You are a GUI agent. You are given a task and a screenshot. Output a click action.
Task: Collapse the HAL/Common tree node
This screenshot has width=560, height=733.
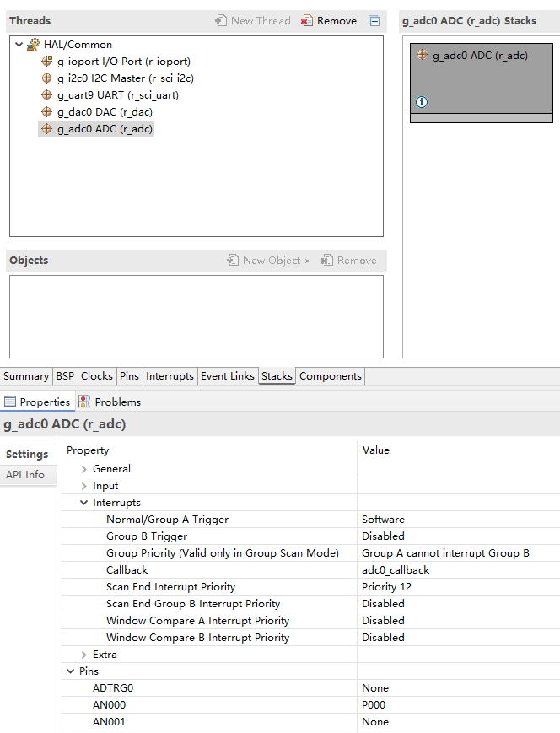(19, 45)
